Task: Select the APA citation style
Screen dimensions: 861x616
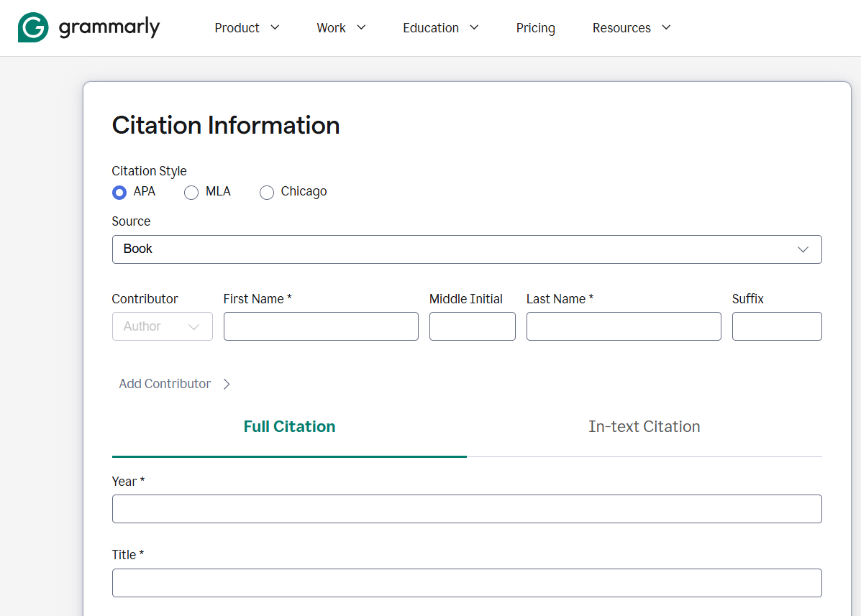Action: pos(119,193)
